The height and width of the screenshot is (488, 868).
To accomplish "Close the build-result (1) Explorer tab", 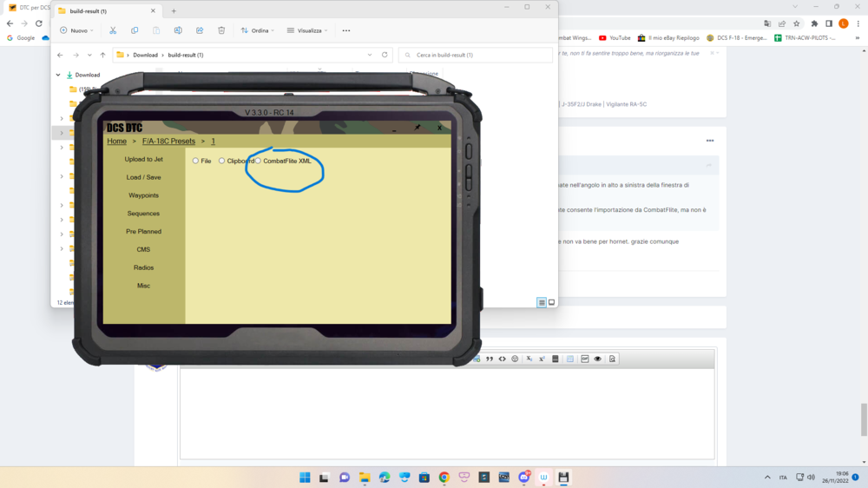I will pyautogui.click(x=154, y=10).
